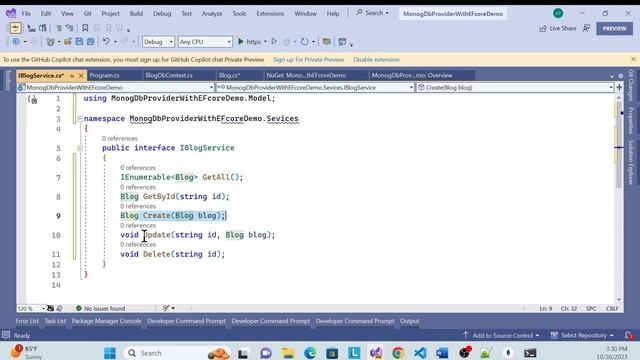Open the Extensions menu
Screen dimensions: 640x360
coord(270,13)
